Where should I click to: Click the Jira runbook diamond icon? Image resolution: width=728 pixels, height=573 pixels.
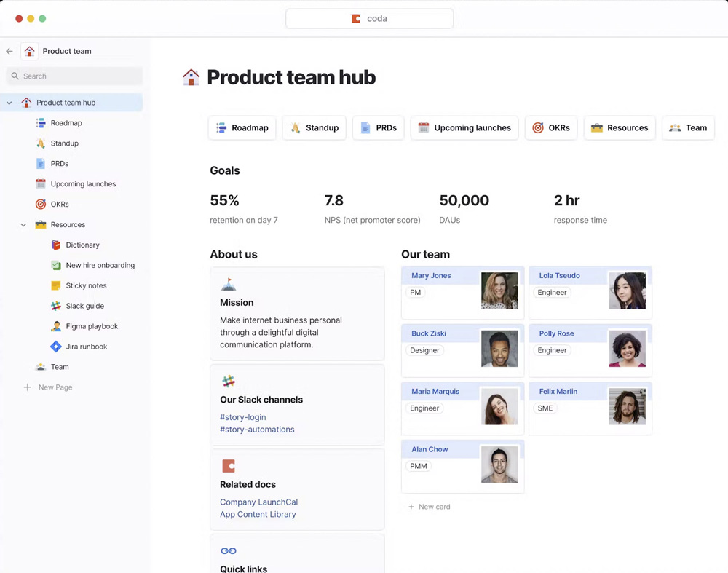[x=56, y=347]
